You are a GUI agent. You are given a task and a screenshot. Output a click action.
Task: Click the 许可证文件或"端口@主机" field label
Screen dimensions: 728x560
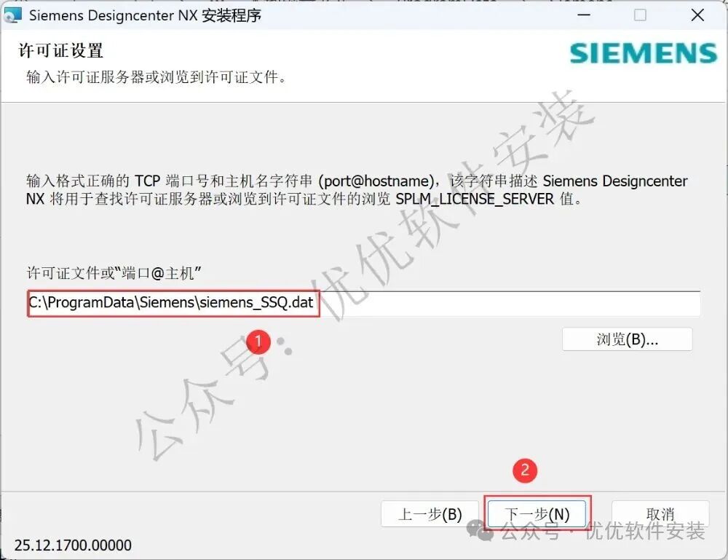point(114,273)
